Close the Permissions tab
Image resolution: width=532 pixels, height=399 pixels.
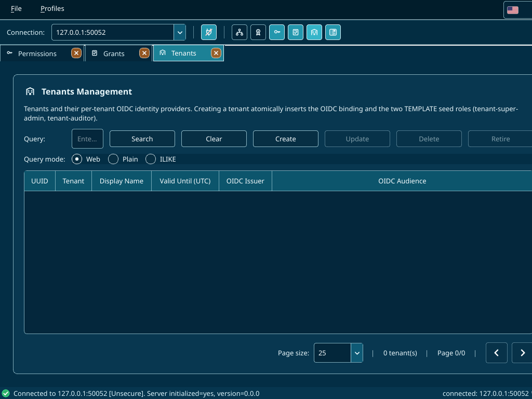(x=76, y=53)
